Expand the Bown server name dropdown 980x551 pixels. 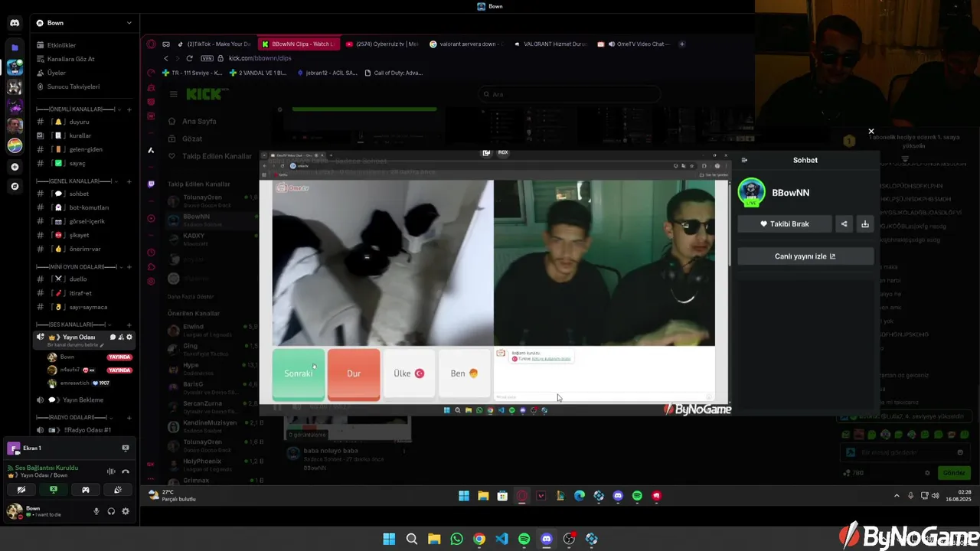(x=129, y=23)
